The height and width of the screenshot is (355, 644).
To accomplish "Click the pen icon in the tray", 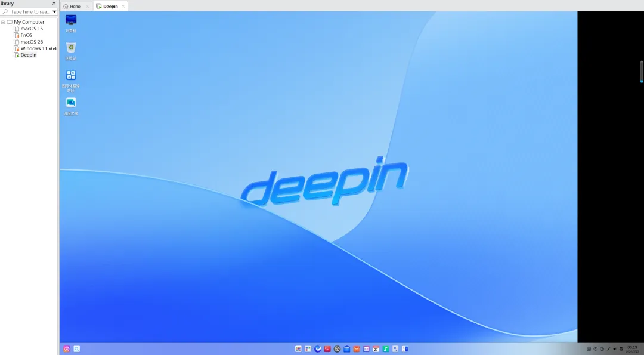I will coord(608,349).
